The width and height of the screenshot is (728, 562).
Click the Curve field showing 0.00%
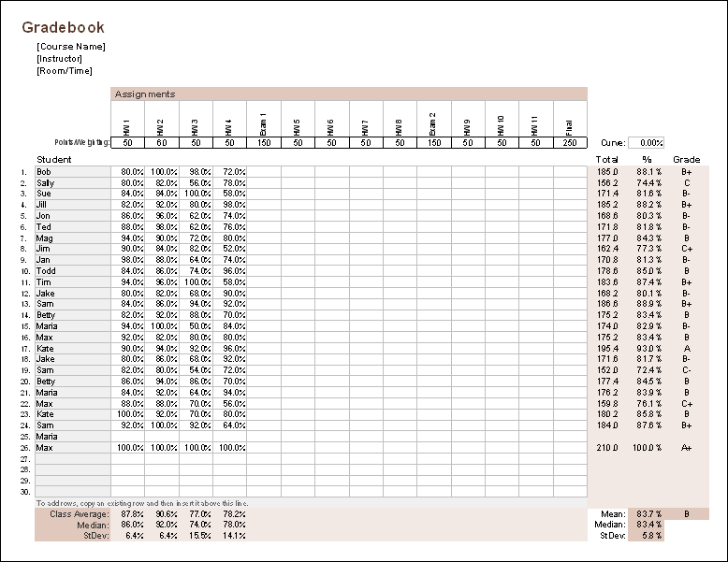646,143
